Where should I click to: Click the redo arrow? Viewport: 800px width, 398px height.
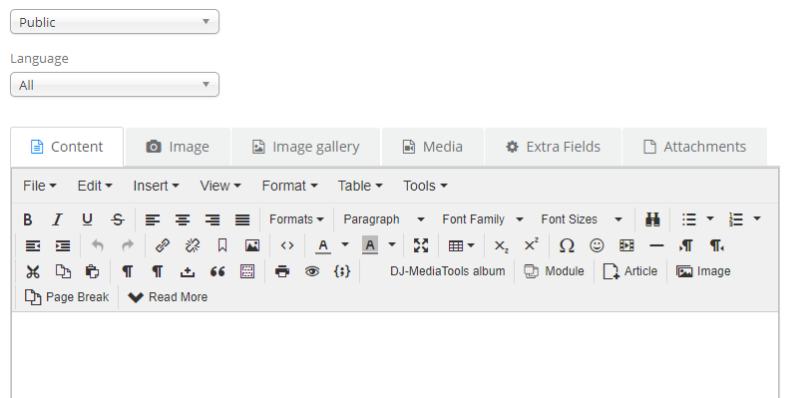click(x=128, y=246)
